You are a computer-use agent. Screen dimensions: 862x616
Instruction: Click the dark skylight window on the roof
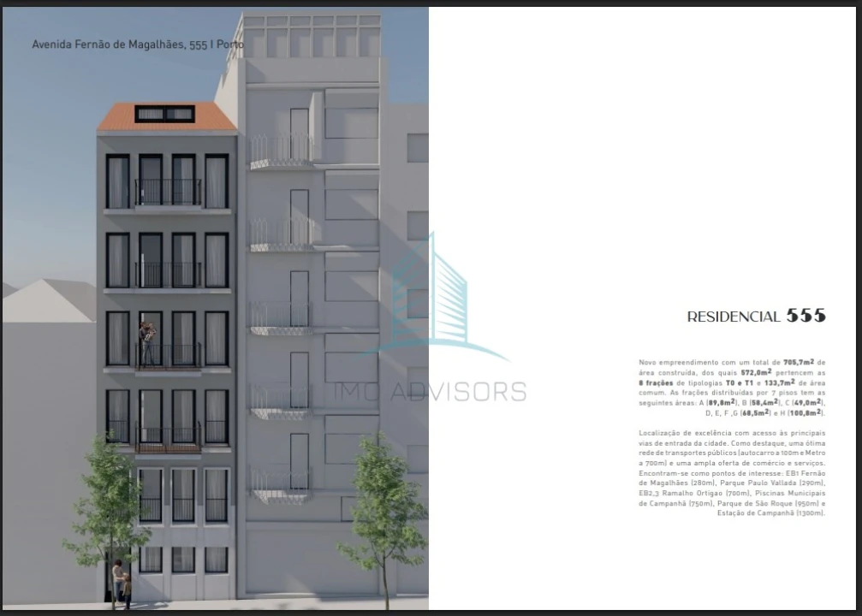(x=165, y=114)
